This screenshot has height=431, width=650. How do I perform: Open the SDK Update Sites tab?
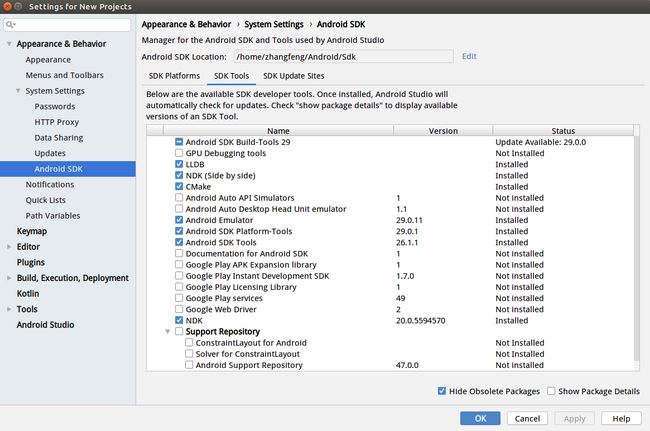tap(293, 76)
